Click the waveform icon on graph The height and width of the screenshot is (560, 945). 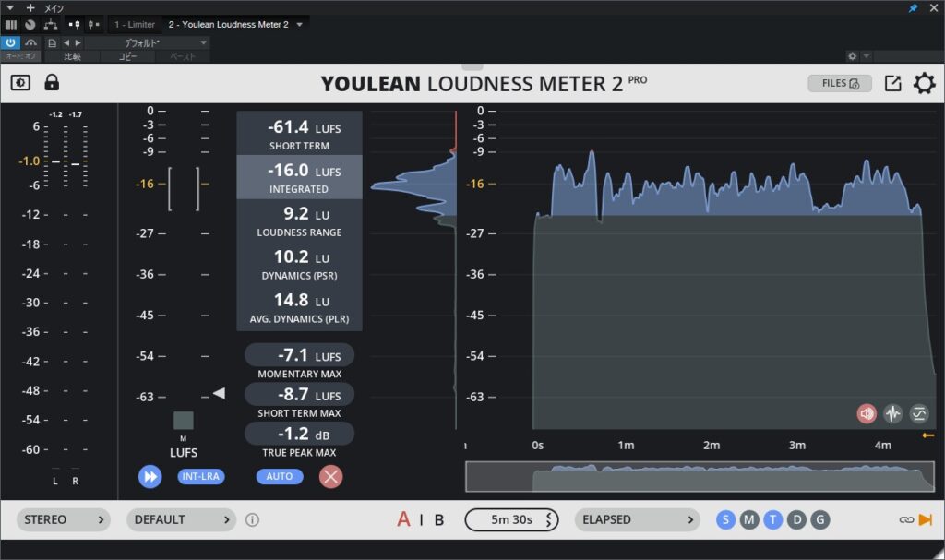pos(892,413)
